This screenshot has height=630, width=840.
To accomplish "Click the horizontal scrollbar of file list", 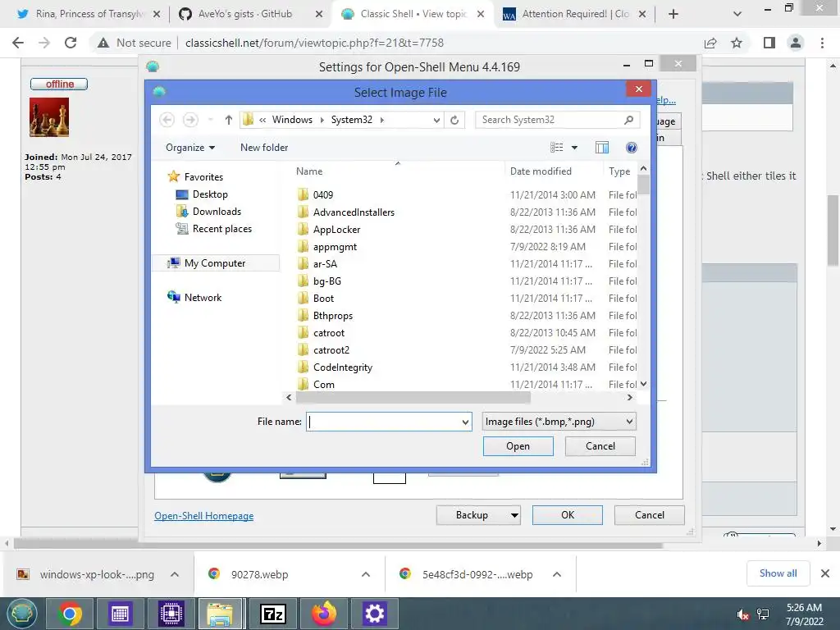I will point(413,398).
